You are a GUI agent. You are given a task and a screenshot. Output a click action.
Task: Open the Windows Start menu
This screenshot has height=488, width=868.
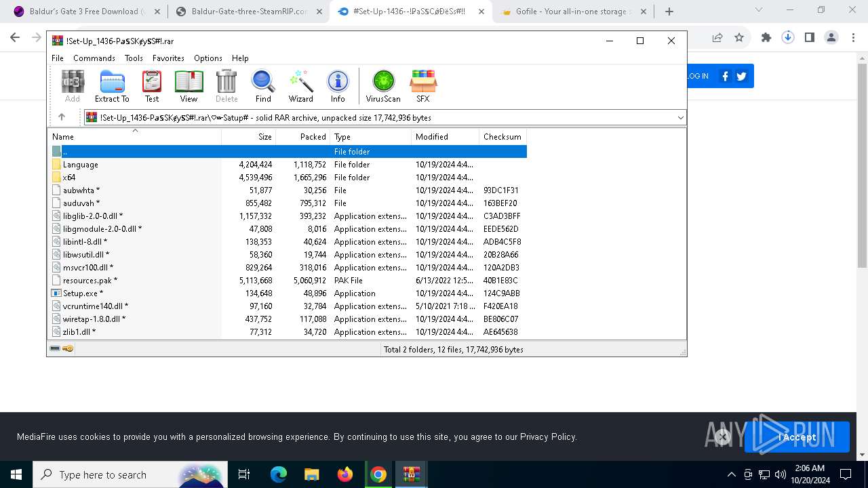16,474
